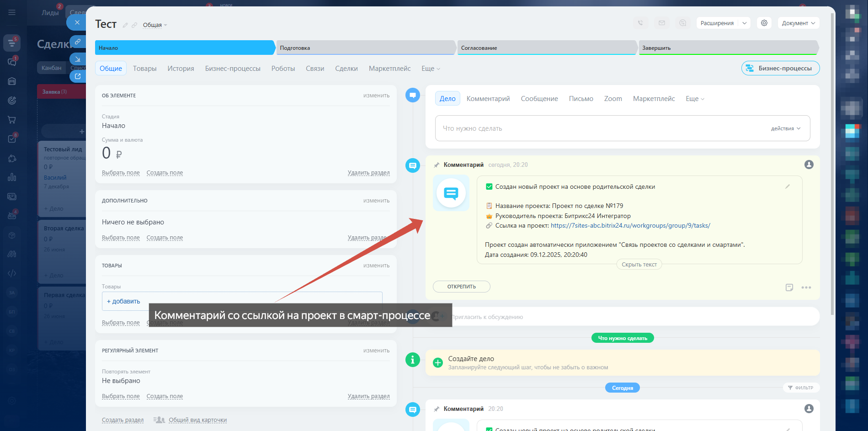Screen dimensions: 868x431
Task: Open the действия dropdown in task field
Action: click(785, 128)
